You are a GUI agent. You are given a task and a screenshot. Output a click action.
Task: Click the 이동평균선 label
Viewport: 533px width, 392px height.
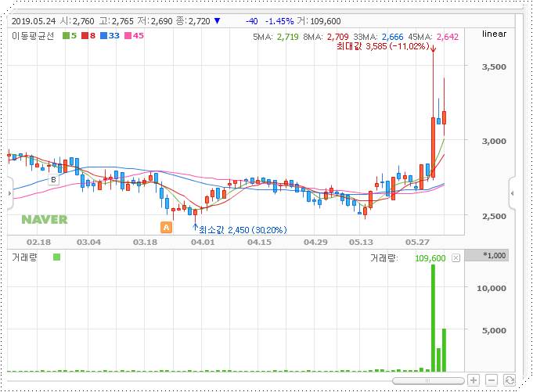[x=33, y=36]
